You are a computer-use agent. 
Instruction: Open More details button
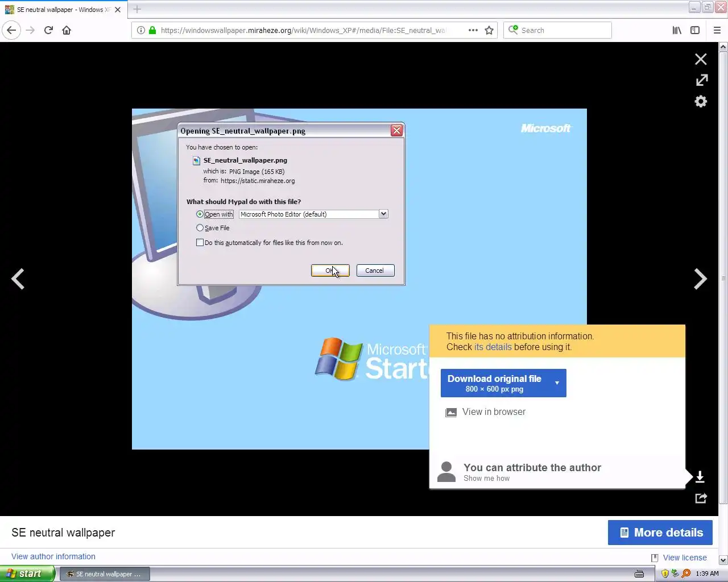click(660, 533)
